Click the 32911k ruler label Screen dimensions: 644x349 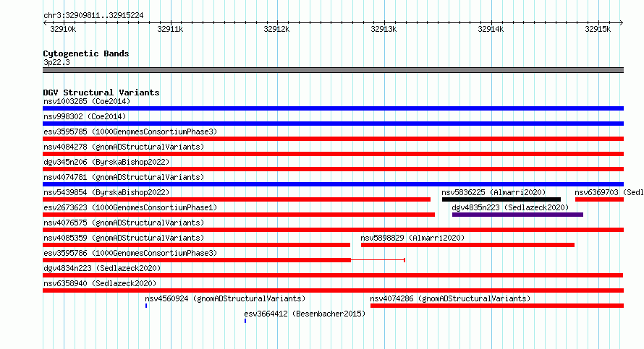(170, 30)
